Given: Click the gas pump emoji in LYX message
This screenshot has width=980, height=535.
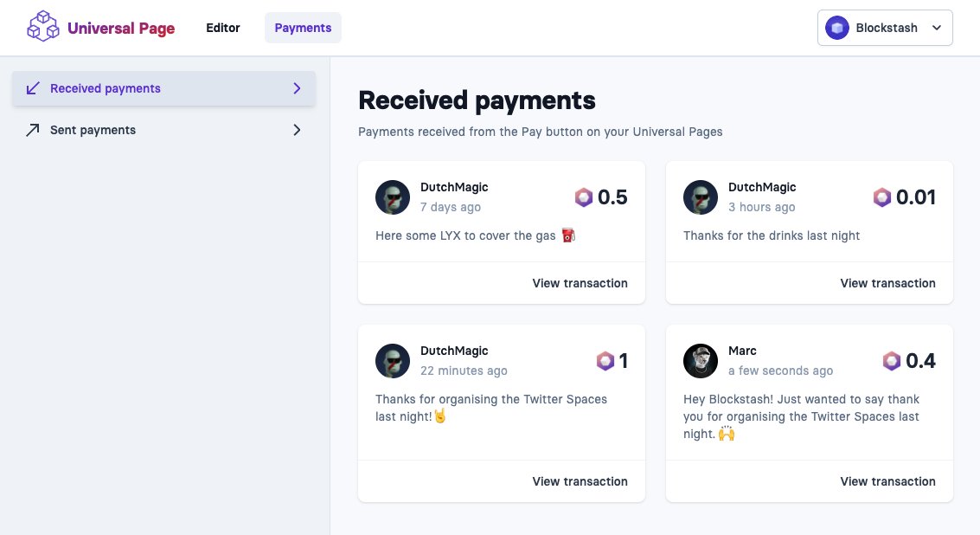Looking at the screenshot, I should point(568,235).
